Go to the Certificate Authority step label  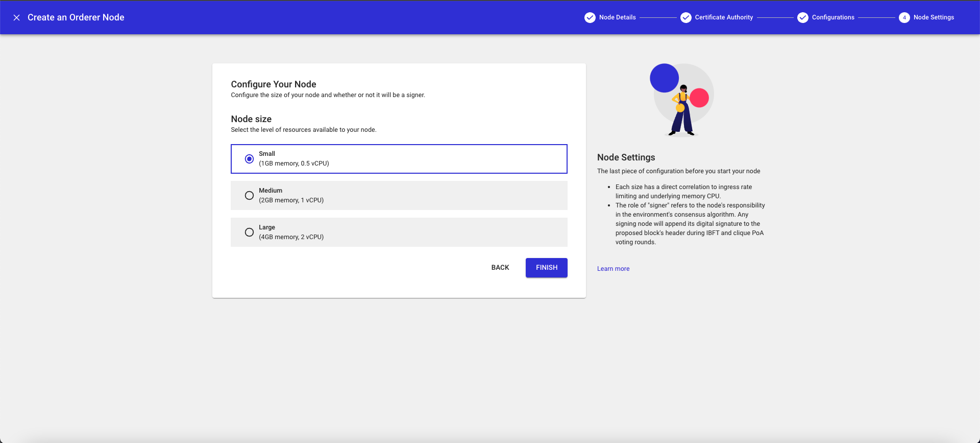724,17
